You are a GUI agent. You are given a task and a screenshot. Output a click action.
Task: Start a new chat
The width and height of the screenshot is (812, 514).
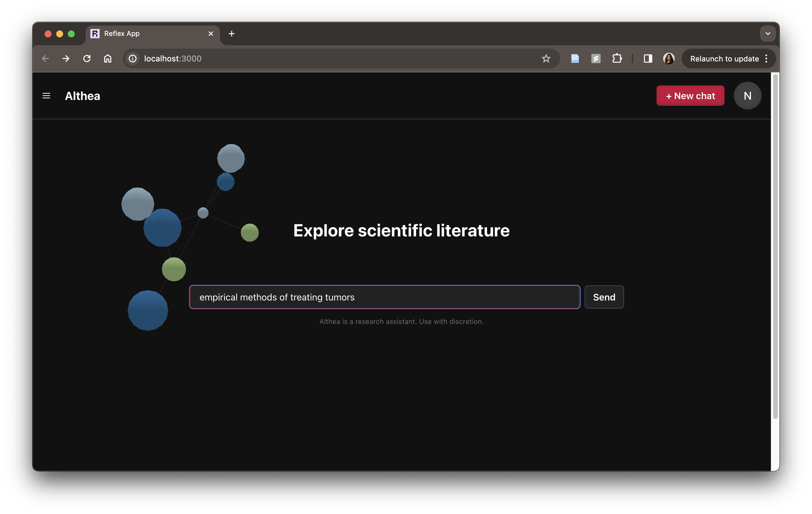[690, 96]
